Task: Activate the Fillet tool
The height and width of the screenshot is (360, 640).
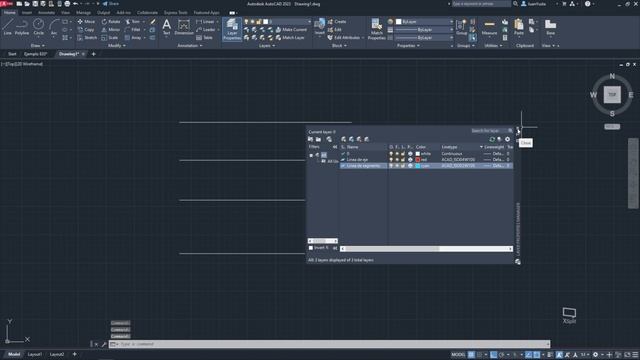Action: pos(132,30)
